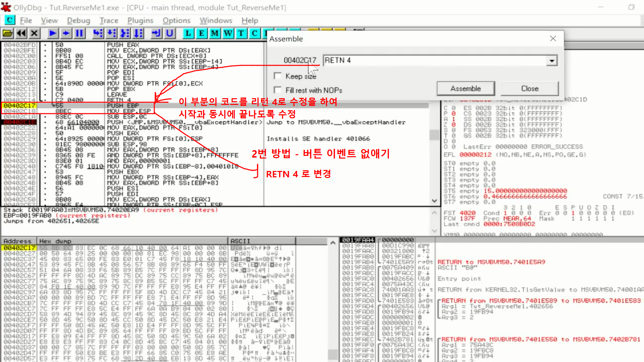Screen dimensions: 644x362
Task: Open the Help menu
Action: point(250,20)
